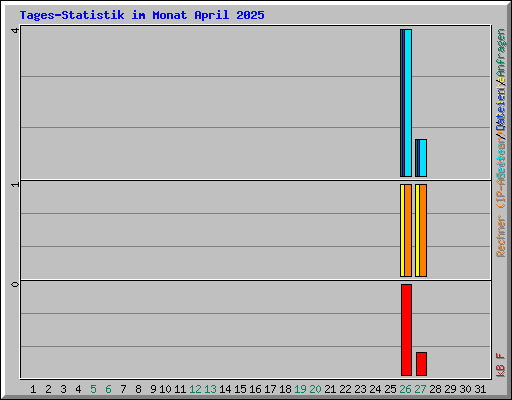512x400 pixels.
Task: Click the y-axis value 4
Action: pos(15,30)
